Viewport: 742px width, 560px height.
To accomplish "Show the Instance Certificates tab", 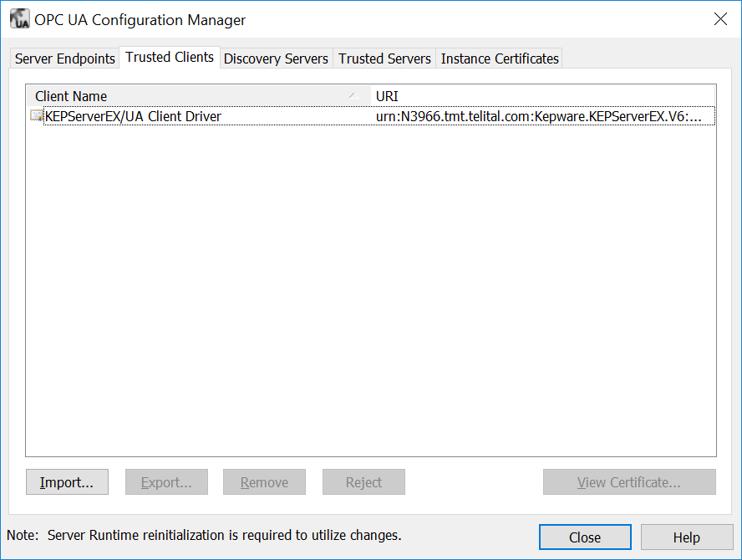I will (x=500, y=59).
